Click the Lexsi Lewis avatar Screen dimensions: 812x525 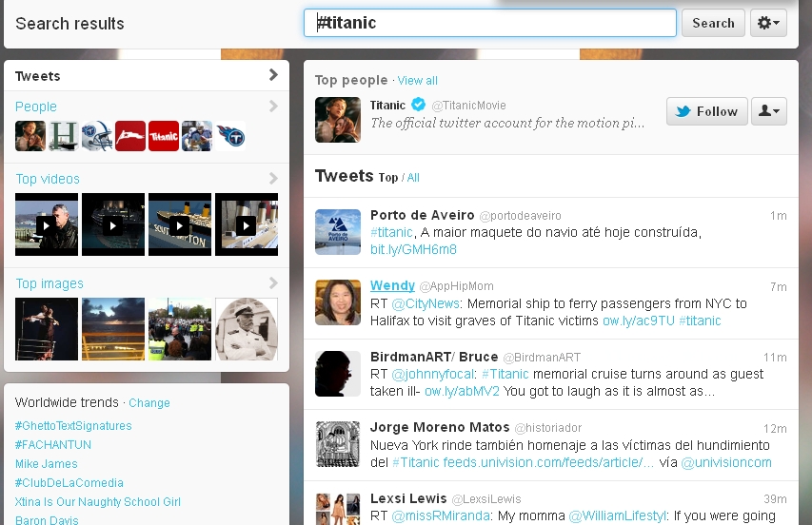click(x=338, y=509)
